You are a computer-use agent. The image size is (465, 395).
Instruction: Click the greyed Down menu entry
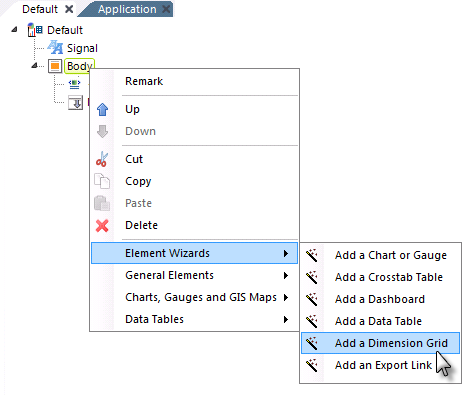tap(195, 131)
